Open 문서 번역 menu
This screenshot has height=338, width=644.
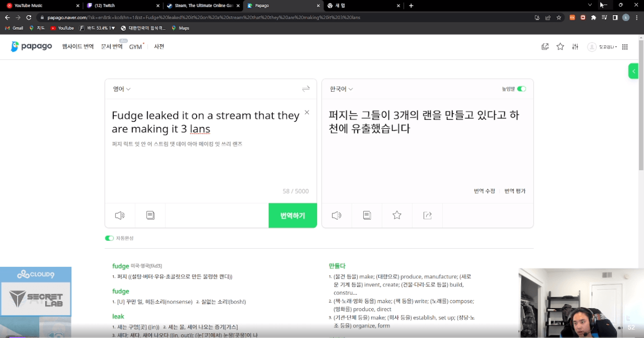[112, 47]
